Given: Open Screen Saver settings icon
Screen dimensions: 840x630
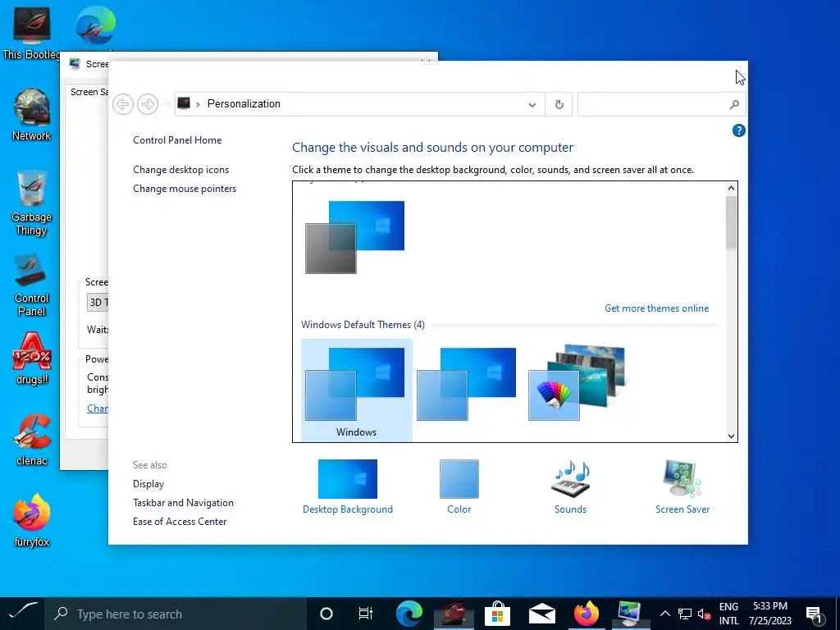Looking at the screenshot, I should 682,486.
